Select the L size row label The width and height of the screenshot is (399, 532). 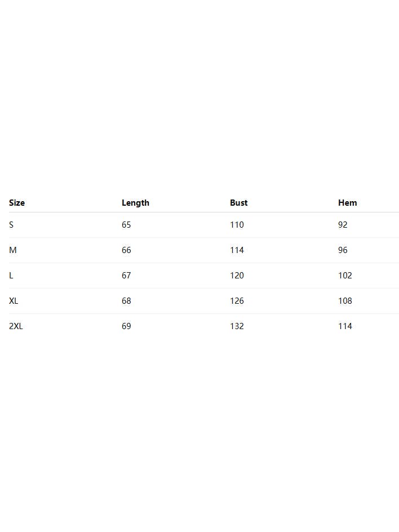[x=11, y=276]
